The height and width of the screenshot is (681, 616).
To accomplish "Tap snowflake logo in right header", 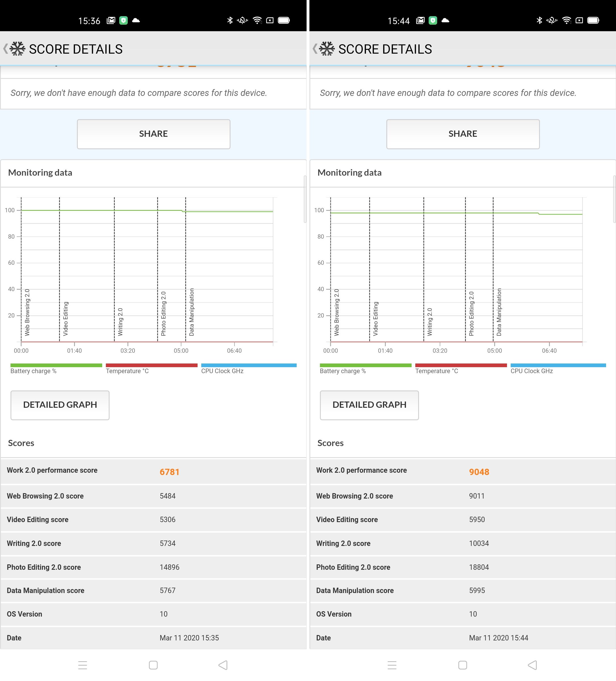I will tap(327, 49).
